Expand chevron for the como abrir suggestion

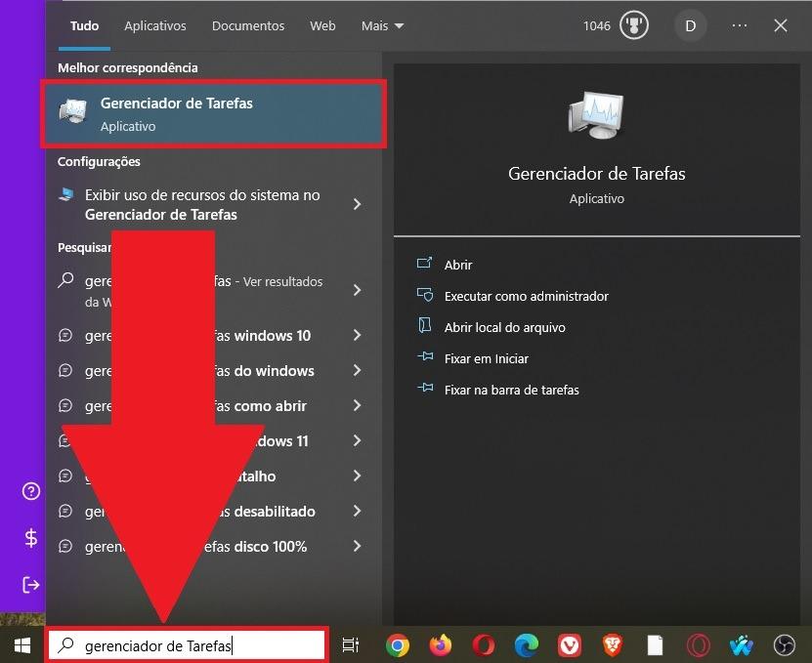357,406
